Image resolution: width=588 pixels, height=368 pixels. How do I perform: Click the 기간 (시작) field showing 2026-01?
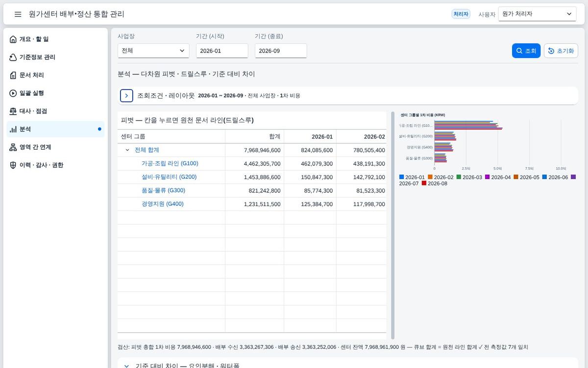(x=222, y=51)
